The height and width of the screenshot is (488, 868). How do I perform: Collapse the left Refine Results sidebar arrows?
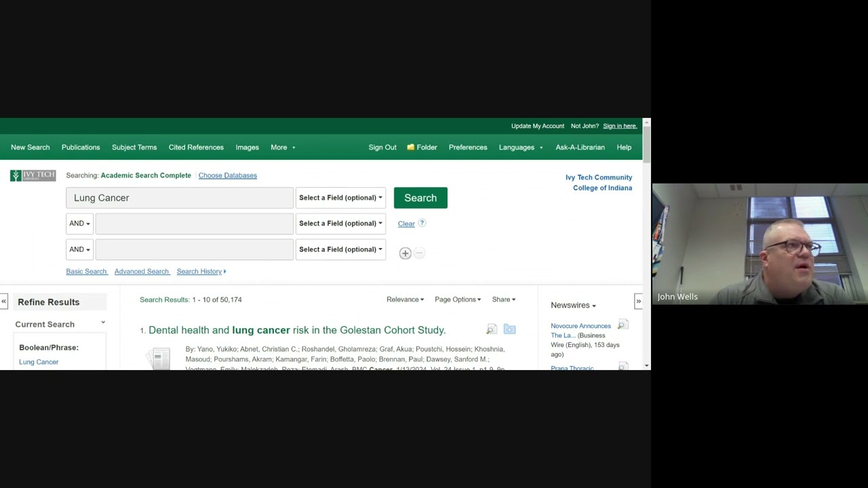(4, 302)
